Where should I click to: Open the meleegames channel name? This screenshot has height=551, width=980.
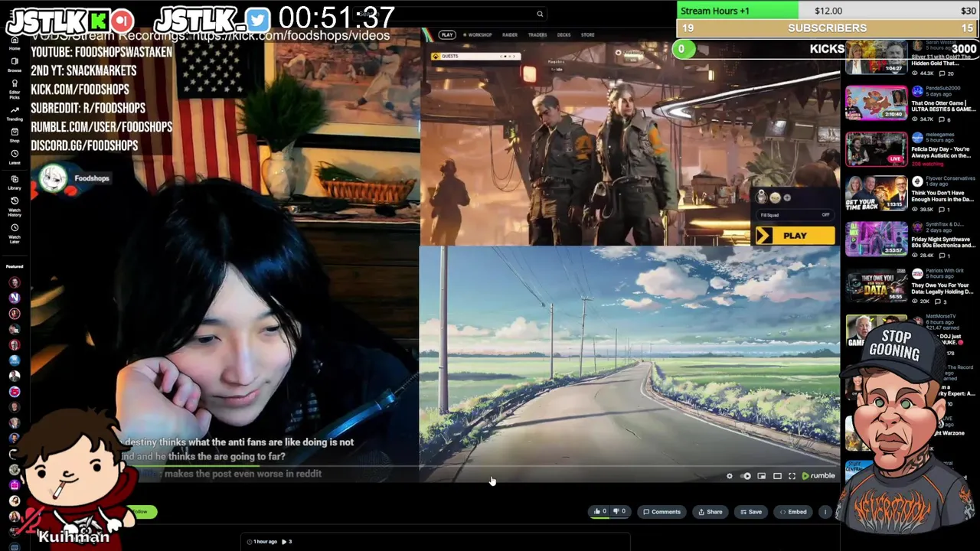click(939, 135)
